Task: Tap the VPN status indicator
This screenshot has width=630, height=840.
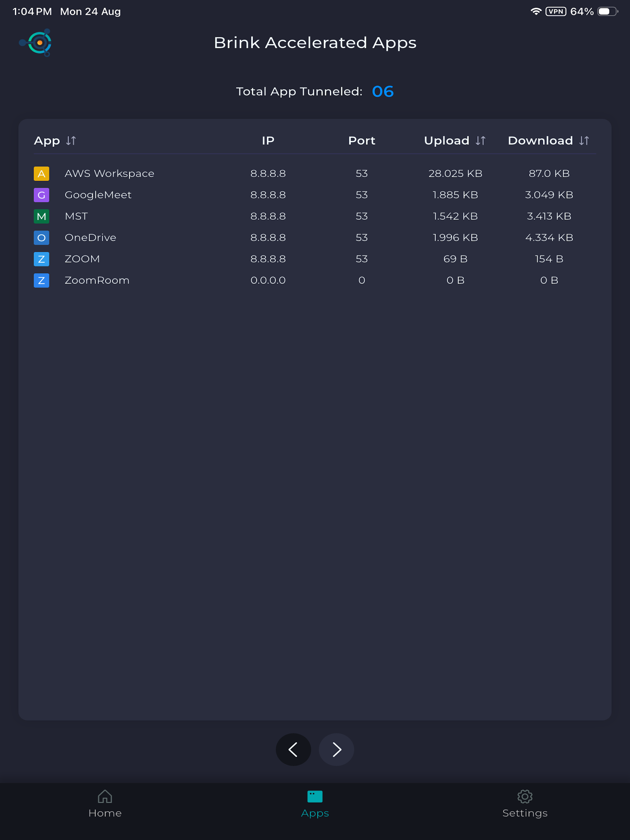Action: pos(556,11)
